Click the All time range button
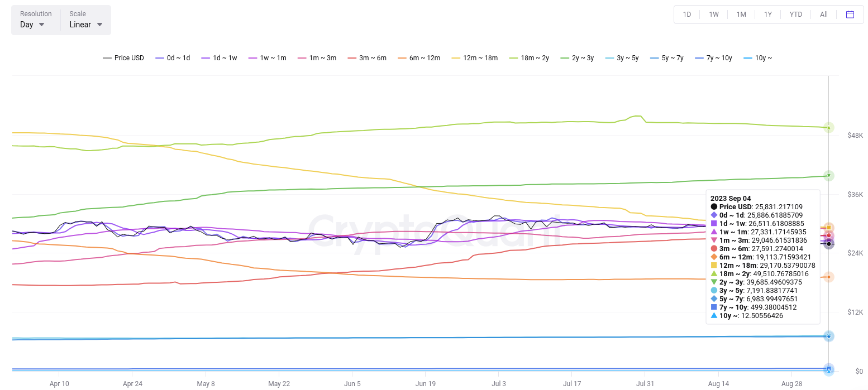 (823, 14)
